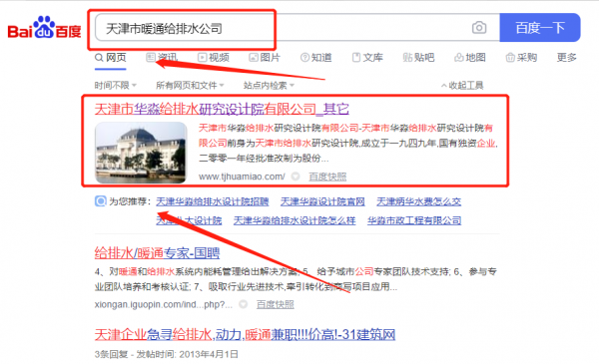Viewport: 599px width, 364px height.
Task: Open 图片 images tab
Action: [x=265, y=58]
